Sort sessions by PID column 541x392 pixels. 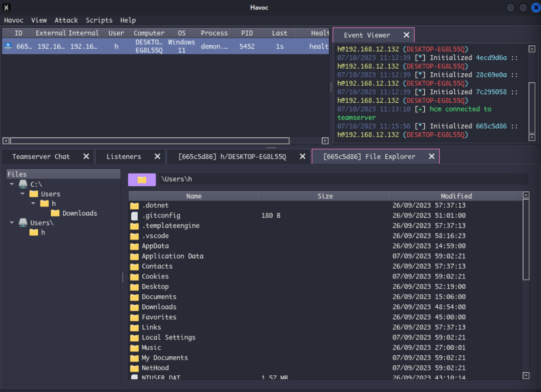coord(247,33)
